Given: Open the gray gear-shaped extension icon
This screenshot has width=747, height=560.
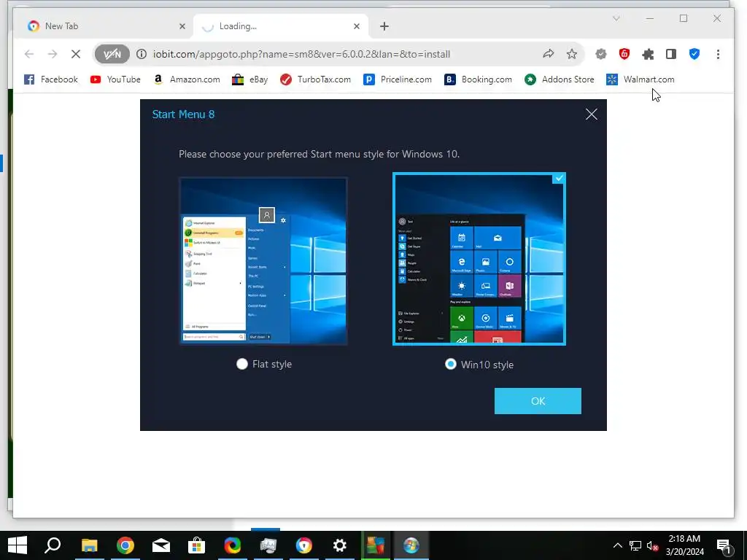Looking at the screenshot, I should point(601,54).
